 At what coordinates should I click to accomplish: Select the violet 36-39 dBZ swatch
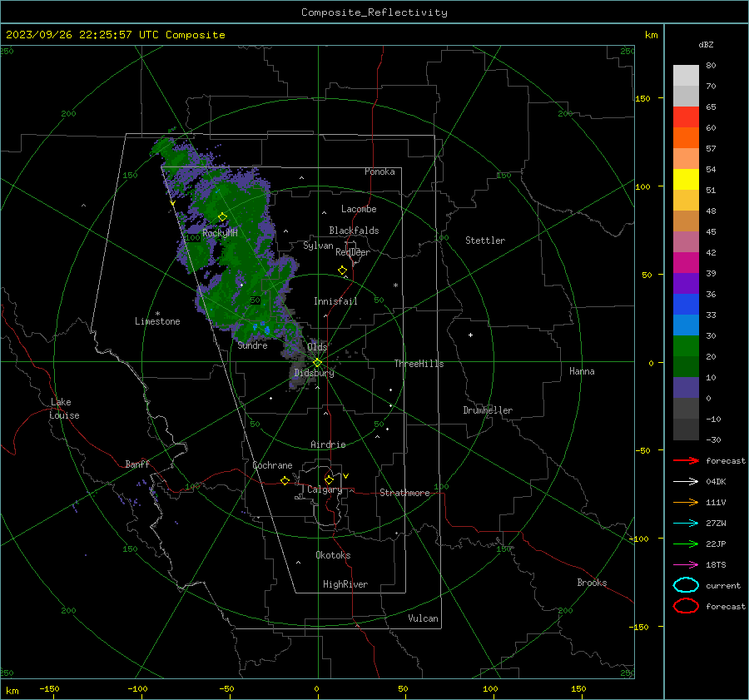(686, 283)
